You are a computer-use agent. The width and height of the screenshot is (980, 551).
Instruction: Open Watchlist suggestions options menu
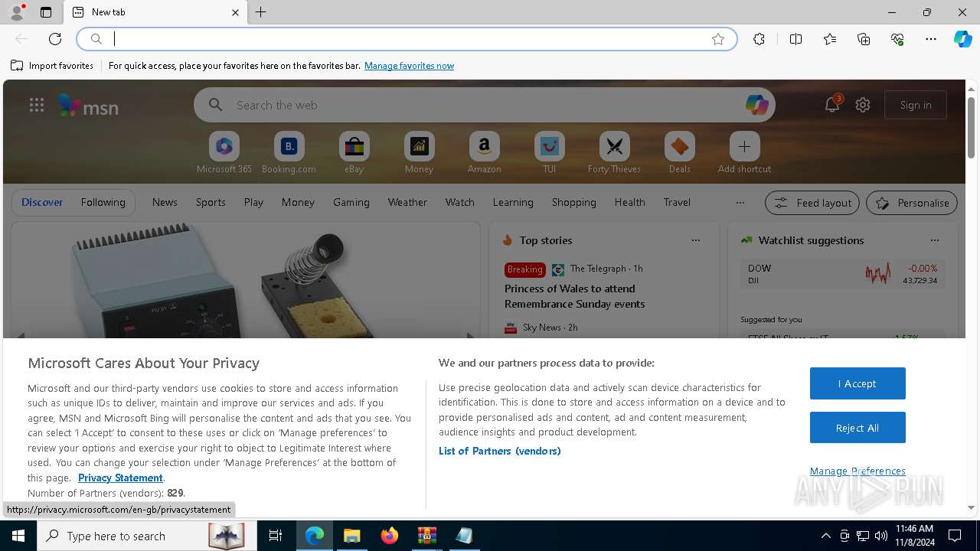click(934, 240)
